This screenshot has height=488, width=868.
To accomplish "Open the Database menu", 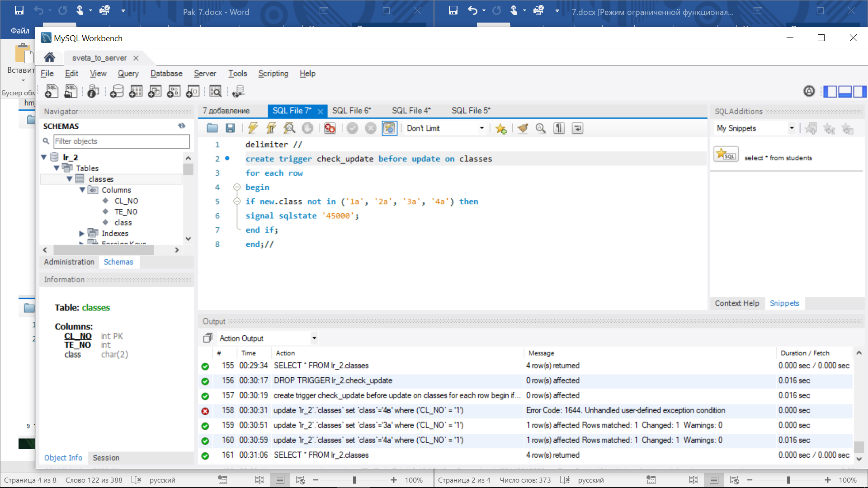I will coord(166,73).
